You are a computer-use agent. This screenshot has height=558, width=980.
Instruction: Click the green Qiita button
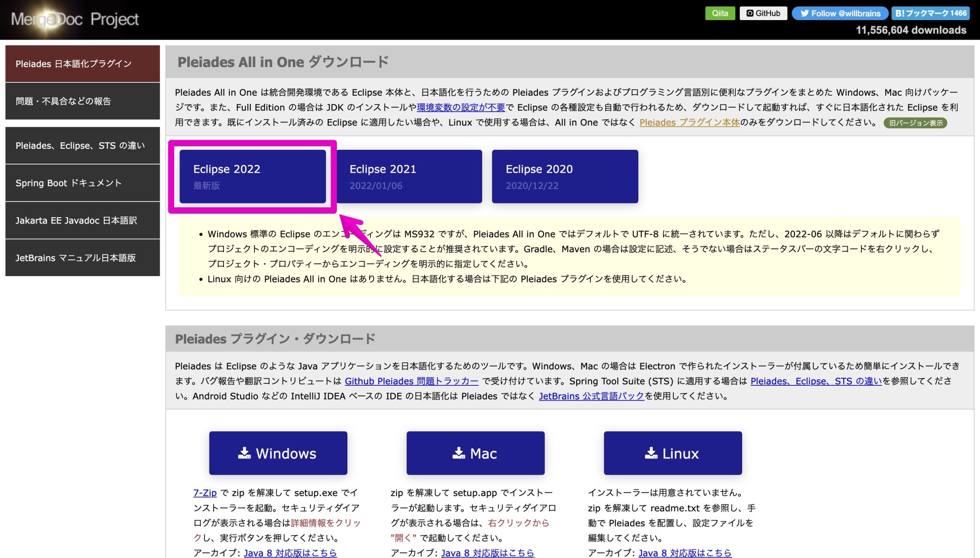point(720,13)
